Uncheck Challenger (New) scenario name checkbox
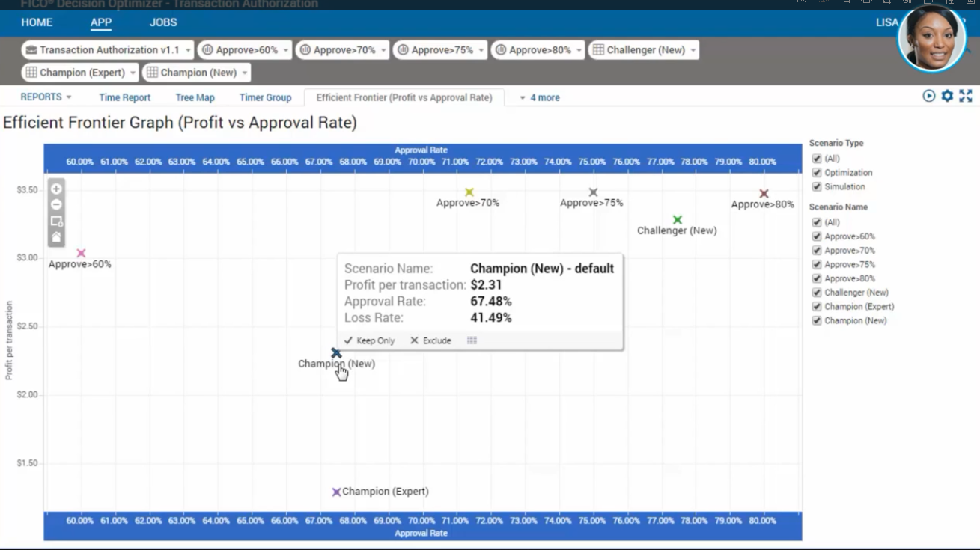Viewport: 980px width, 550px height. 817,293
